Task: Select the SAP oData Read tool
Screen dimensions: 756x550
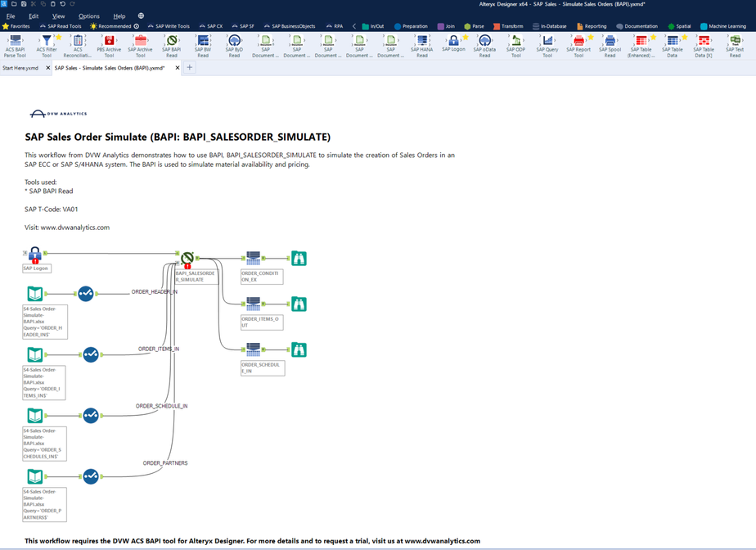Action: [x=484, y=47]
